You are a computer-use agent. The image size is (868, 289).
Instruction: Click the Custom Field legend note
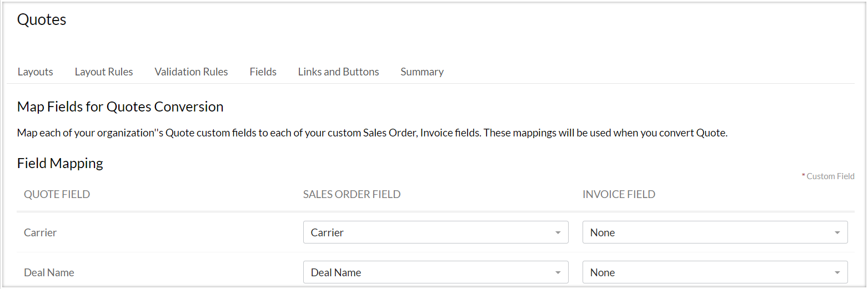[830, 176]
